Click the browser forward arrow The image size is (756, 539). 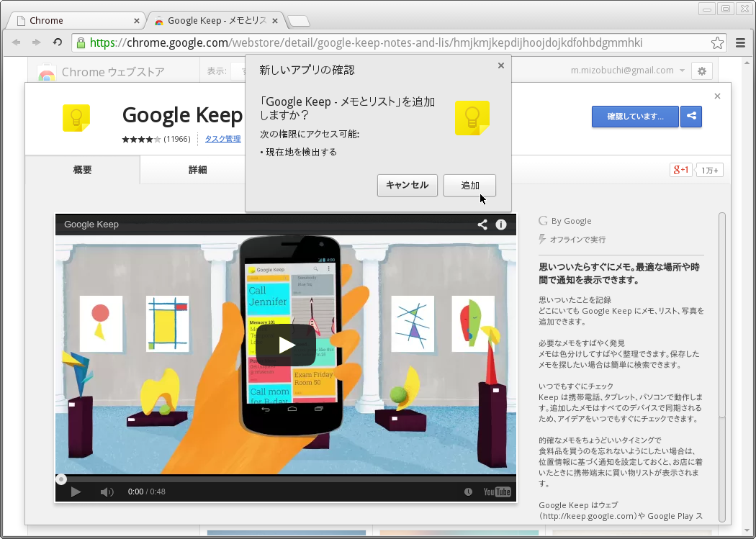37,42
